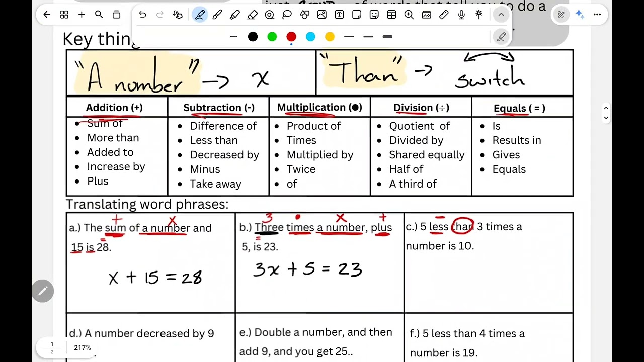
Task: Go back with the left arrow icon
Action: [47, 15]
